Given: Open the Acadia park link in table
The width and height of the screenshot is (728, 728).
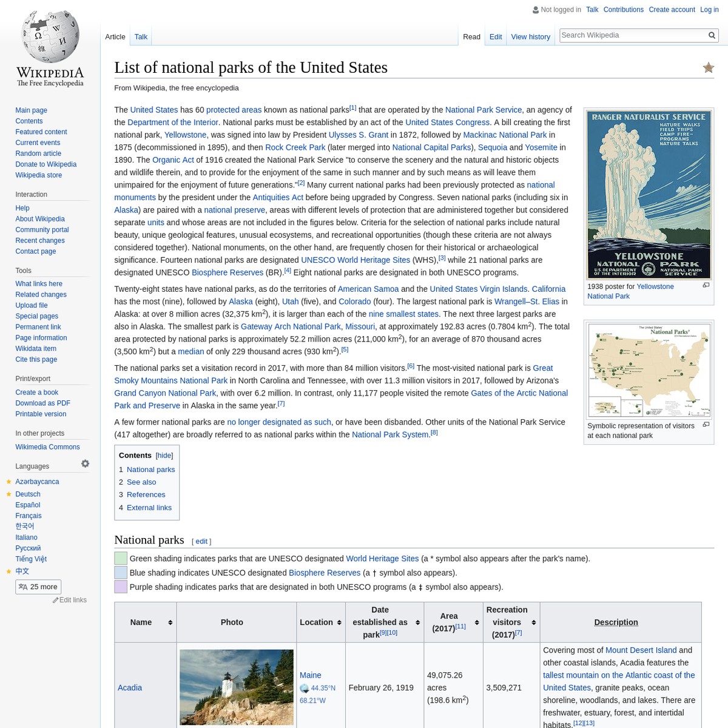Looking at the screenshot, I should click(130, 687).
